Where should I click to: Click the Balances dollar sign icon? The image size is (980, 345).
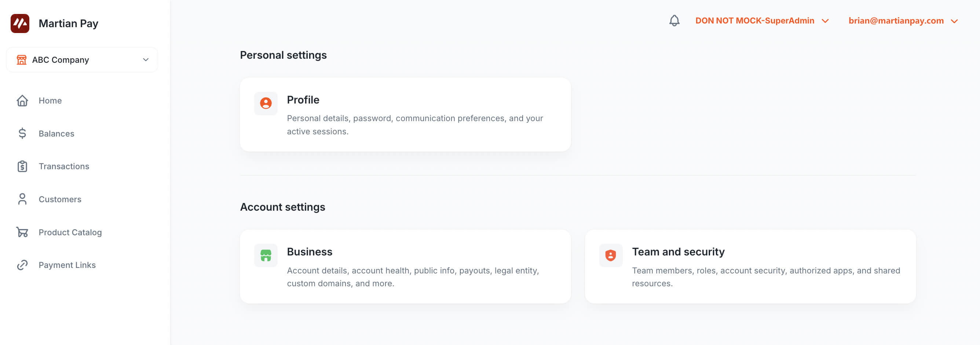point(22,133)
